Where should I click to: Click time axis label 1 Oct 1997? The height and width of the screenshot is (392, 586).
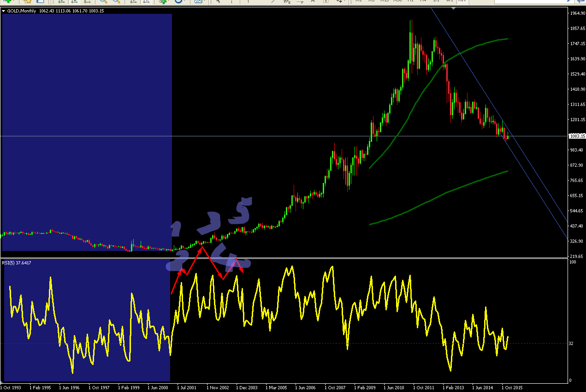(x=99, y=388)
